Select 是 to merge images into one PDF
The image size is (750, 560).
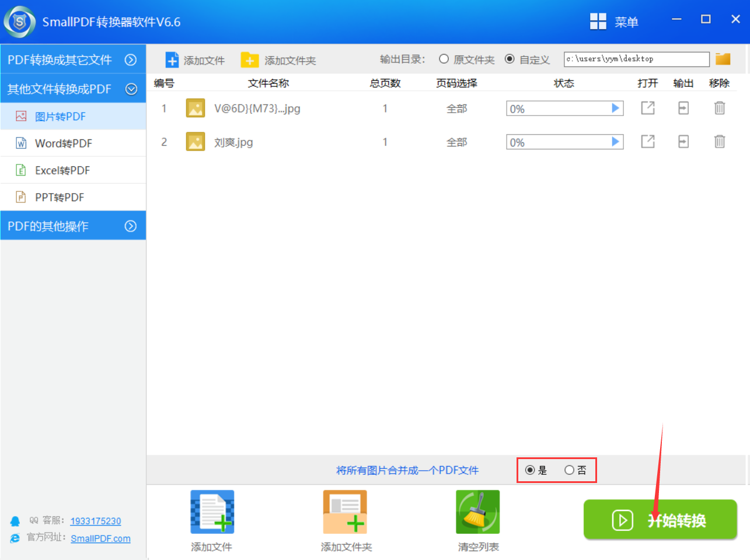click(530, 470)
